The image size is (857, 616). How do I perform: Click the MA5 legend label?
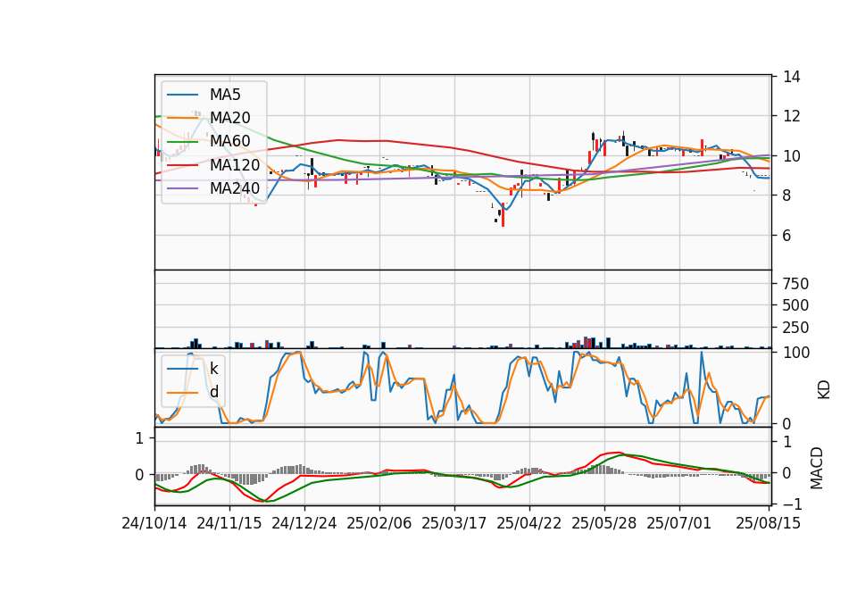(225, 95)
